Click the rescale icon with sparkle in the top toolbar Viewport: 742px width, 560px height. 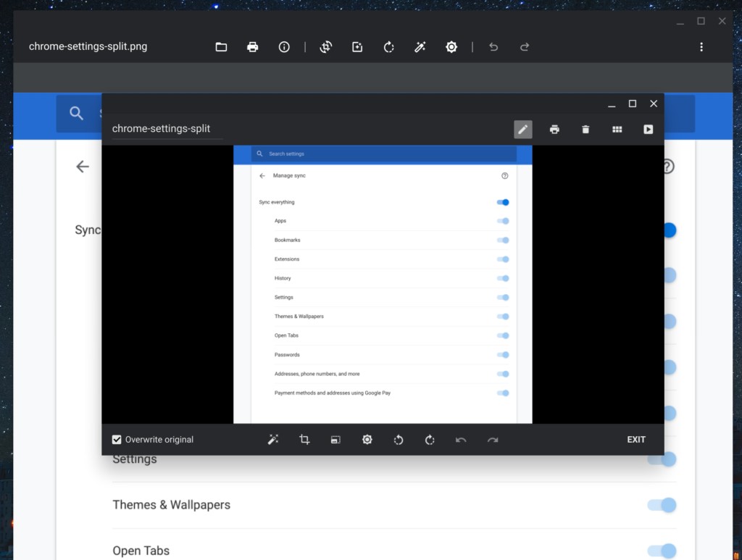tap(357, 47)
